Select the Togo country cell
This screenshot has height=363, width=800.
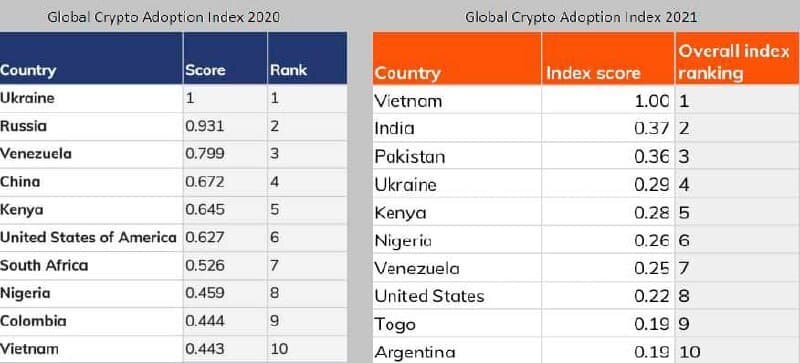coord(457,324)
